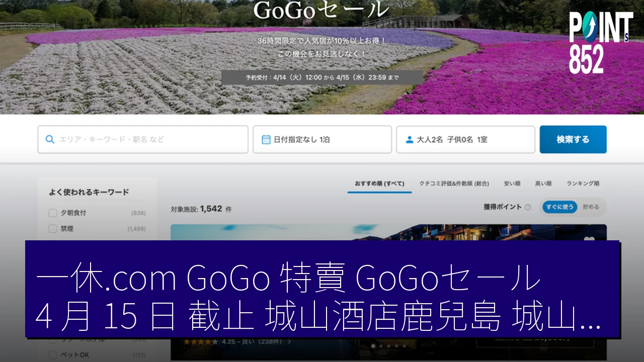Select the ランキング順 sort tab
Viewport: 644px width, 362px height.
[x=583, y=184]
